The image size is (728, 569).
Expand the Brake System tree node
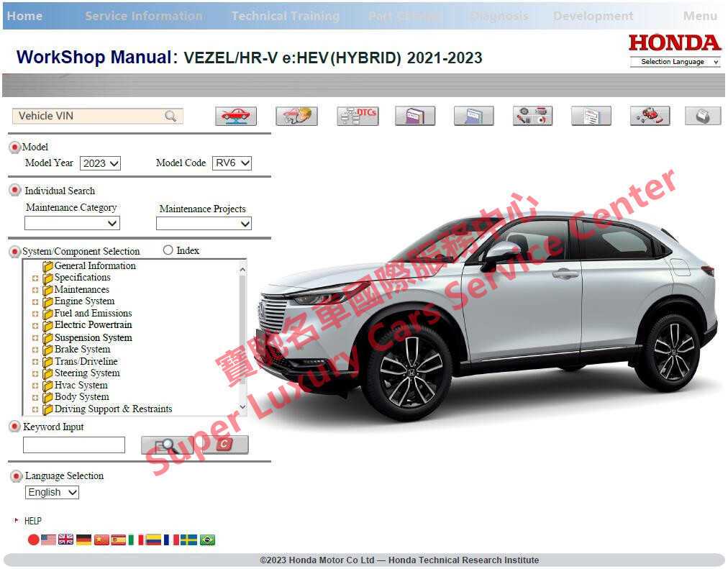coord(35,350)
